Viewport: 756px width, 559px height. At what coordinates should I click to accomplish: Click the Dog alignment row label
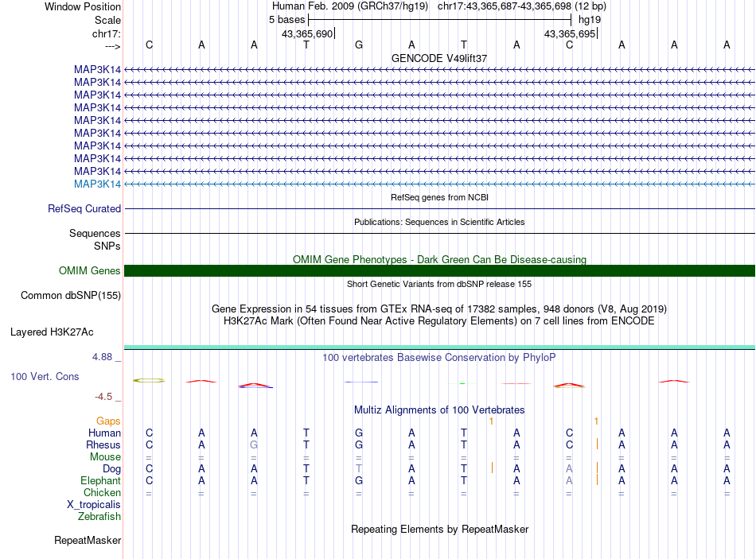(x=111, y=468)
